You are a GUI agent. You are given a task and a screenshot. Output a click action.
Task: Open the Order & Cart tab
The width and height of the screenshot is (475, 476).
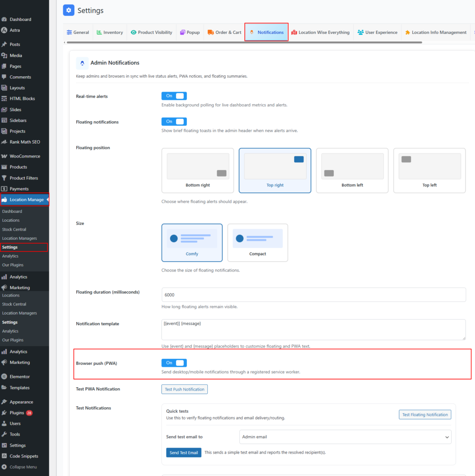224,33
